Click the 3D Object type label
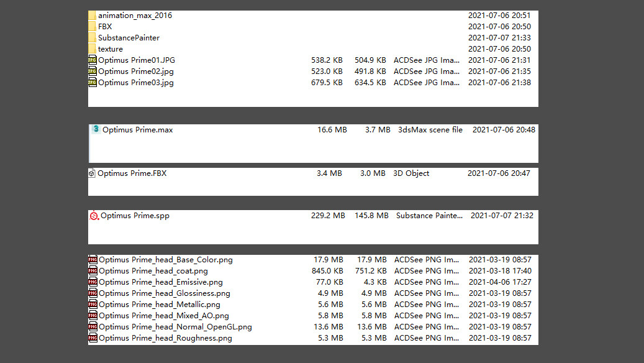 pos(411,173)
